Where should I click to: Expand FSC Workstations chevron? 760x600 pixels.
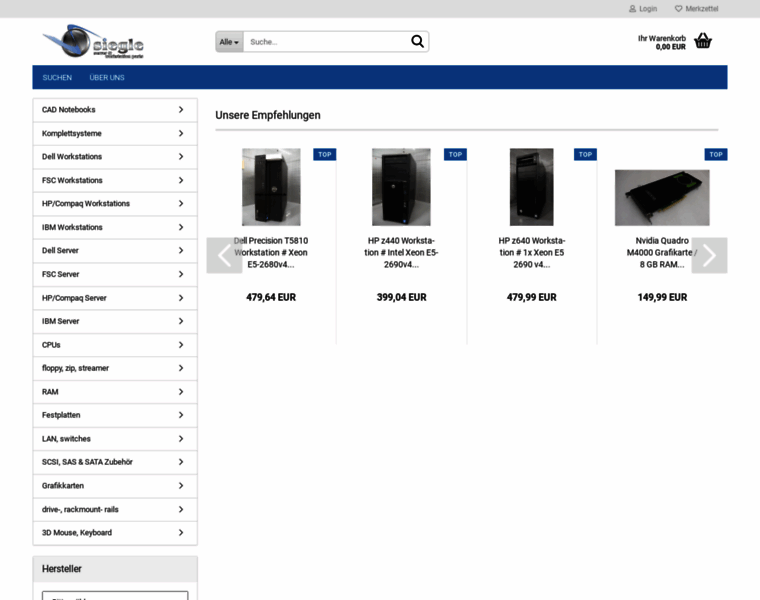pyautogui.click(x=181, y=180)
